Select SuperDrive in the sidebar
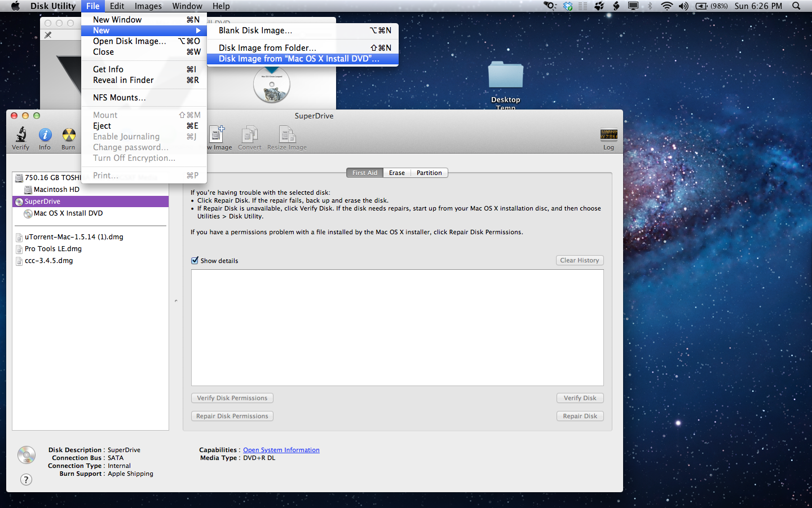Screen dimensions: 812x508 tap(90, 202)
